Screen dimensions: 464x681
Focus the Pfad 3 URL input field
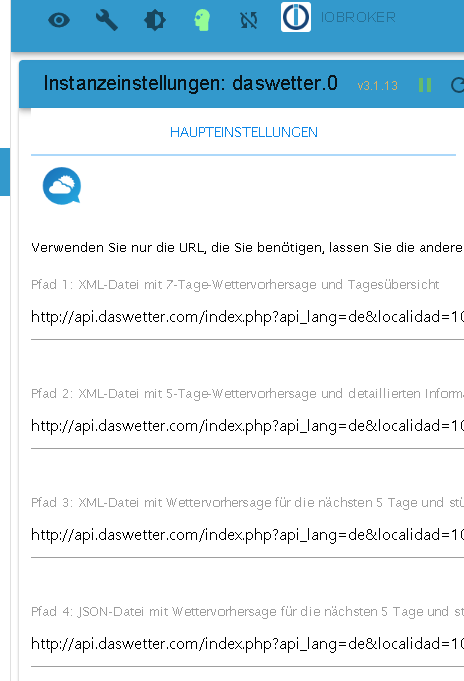pos(247,536)
